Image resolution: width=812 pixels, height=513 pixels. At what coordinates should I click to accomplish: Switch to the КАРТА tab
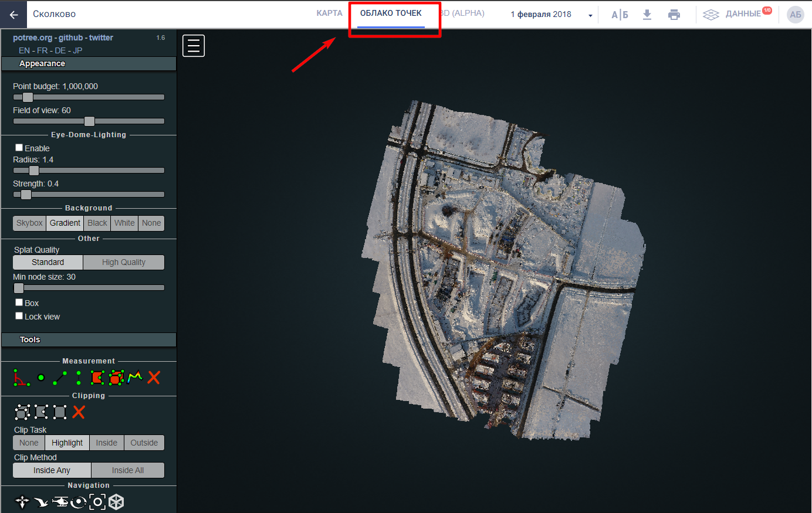tap(329, 13)
